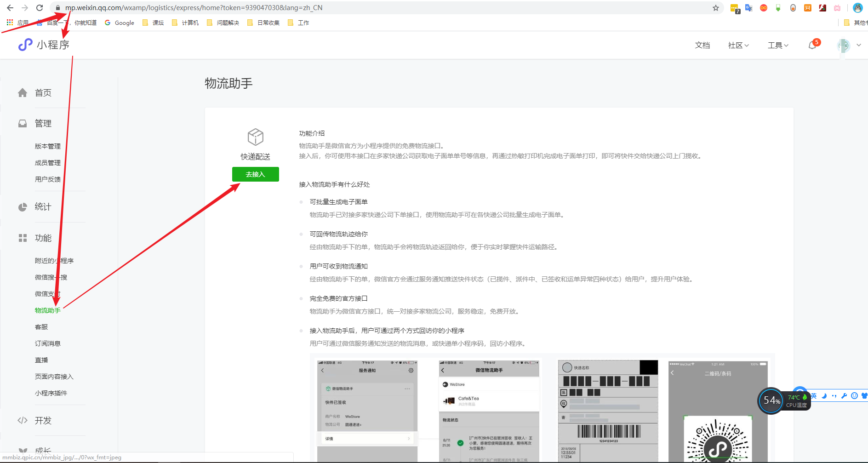Click the inbox icon beside 管理
This screenshot has height=463, width=868.
(23, 124)
